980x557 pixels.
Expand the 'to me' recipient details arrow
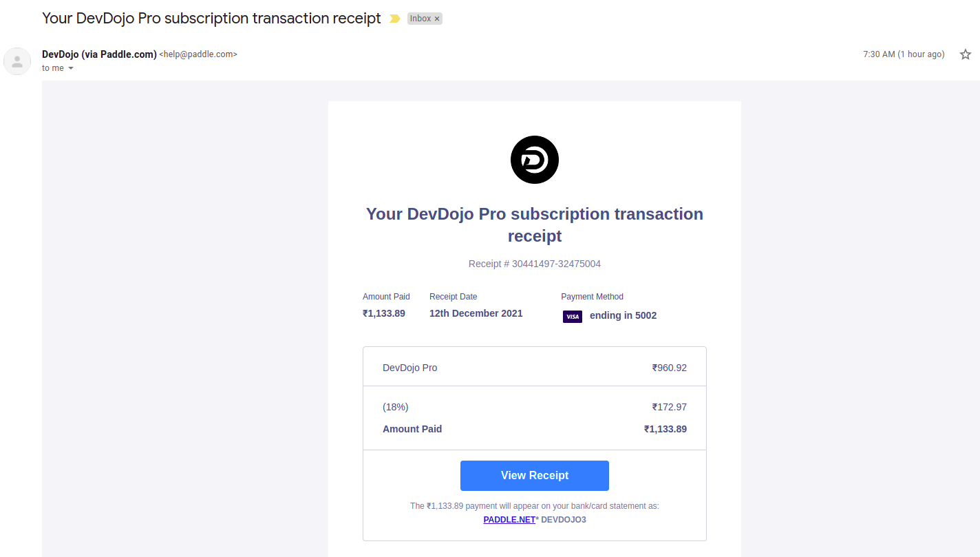coord(71,68)
